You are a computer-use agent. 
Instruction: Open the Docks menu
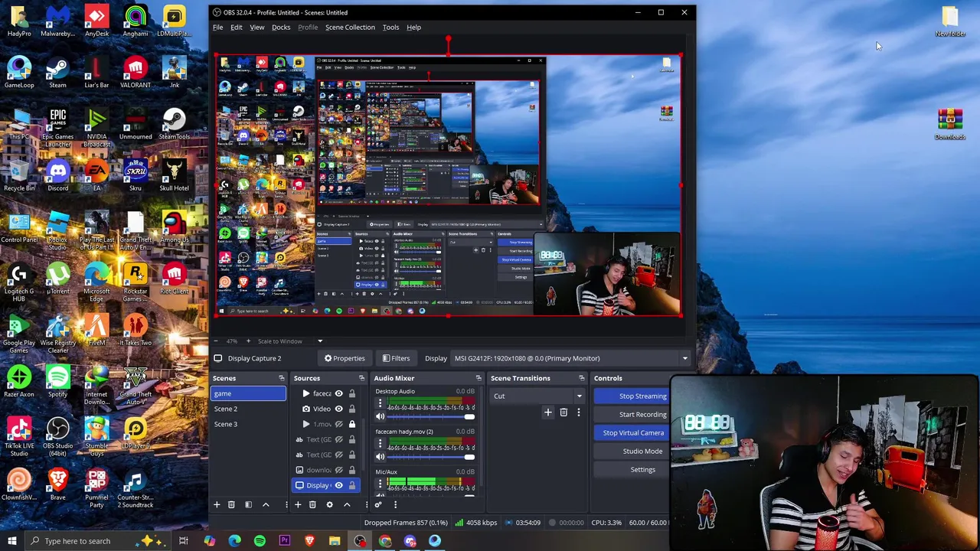[281, 28]
